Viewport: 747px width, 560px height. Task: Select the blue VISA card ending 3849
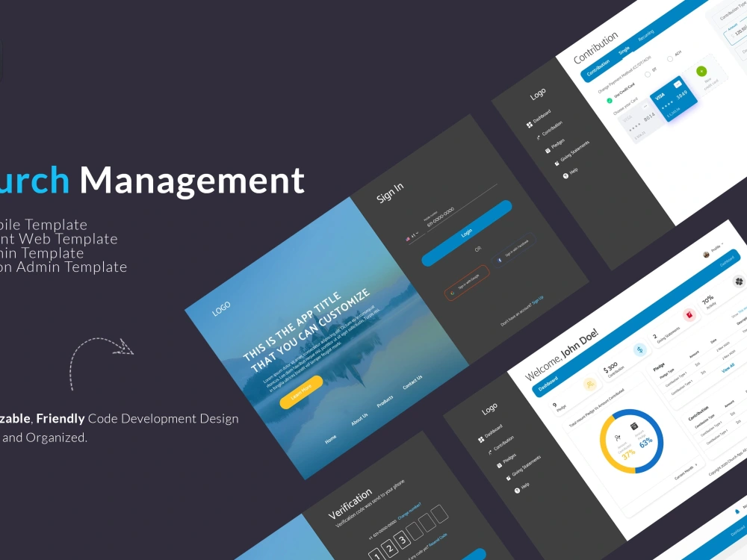pyautogui.click(x=673, y=99)
